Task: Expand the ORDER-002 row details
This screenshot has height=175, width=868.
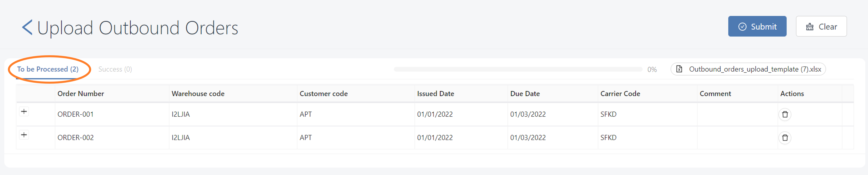Action: (24, 135)
